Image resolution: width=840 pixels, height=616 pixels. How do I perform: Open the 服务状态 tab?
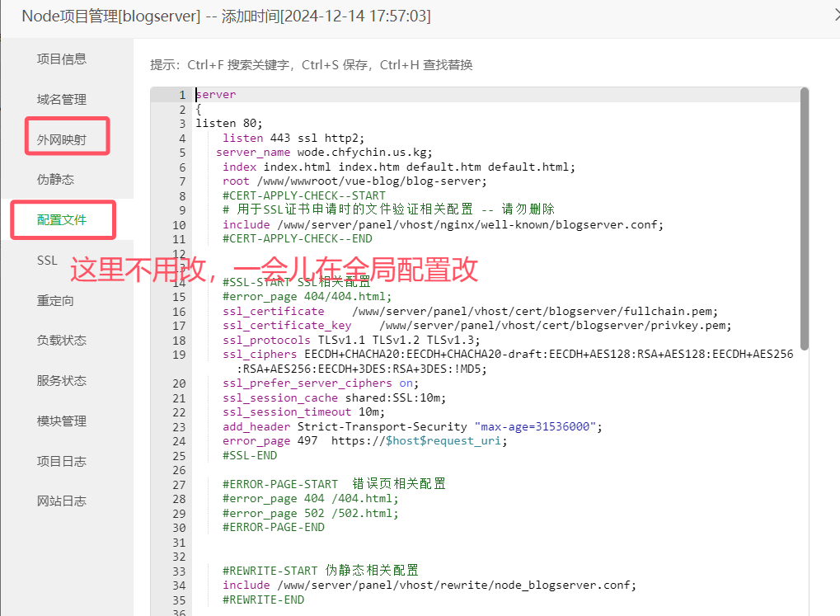pos(62,381)
